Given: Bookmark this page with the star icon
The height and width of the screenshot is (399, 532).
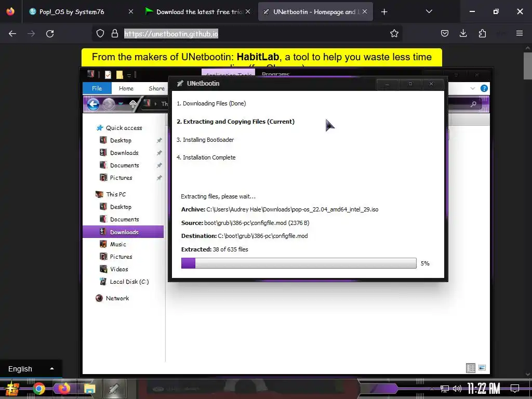Looking at the screenshot, I should [394, 33].
